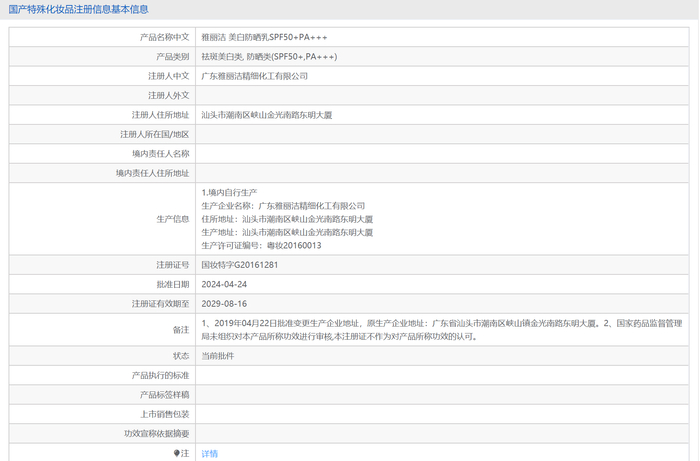Select status value 当前批件
The width and height of the screenshot is (700, 461).
tap(217, 356)
